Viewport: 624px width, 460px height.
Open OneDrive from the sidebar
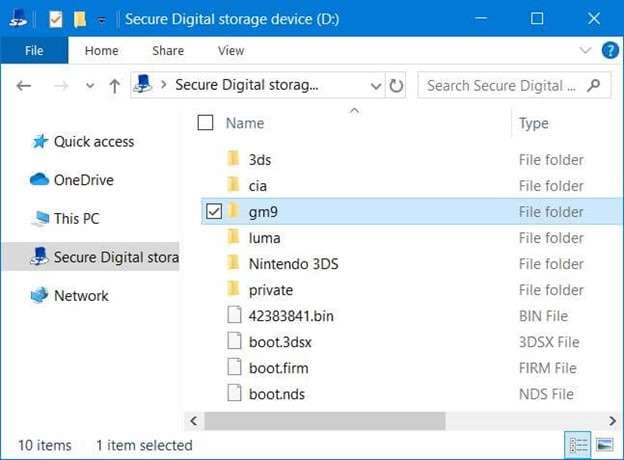83,180
